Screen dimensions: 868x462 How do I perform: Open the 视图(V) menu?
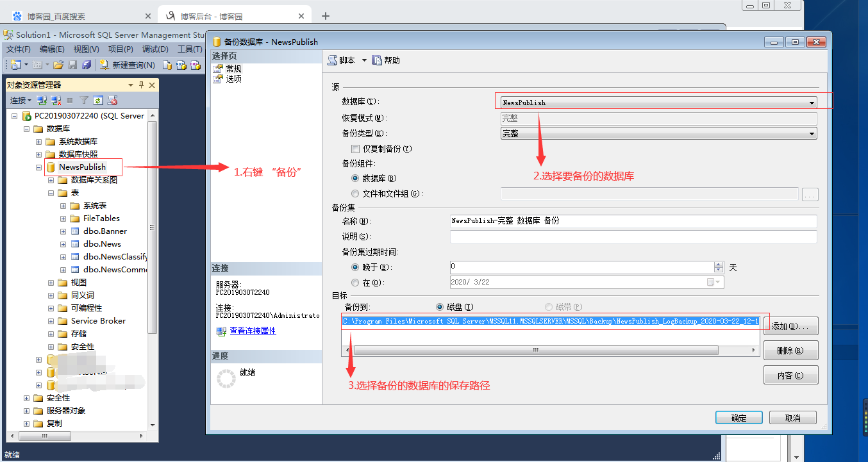click(x=86, y=49)
